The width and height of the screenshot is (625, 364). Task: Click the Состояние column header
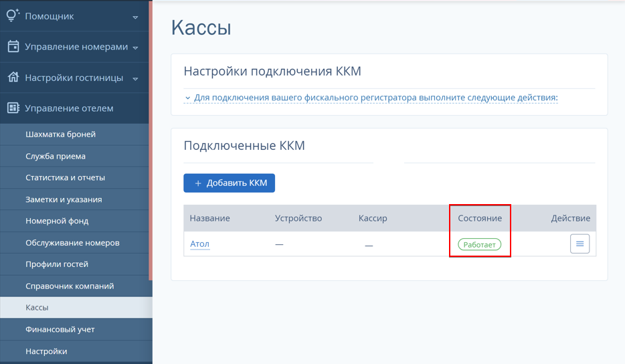480,218
